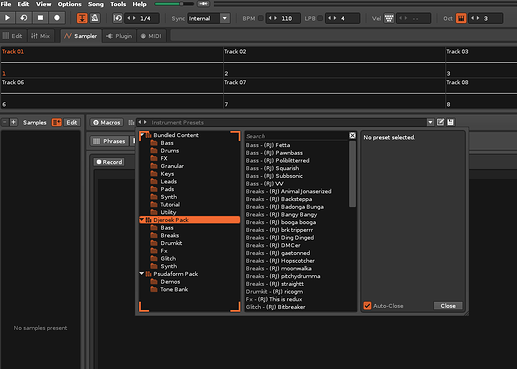
Task: Toggle the BPM checkbox indicator
Action: 261,18
